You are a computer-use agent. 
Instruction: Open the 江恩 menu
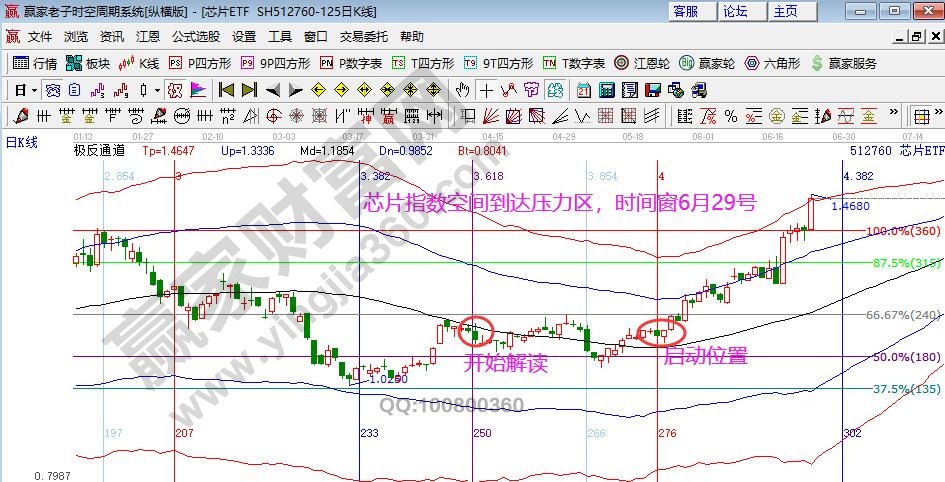coord(148,36)
